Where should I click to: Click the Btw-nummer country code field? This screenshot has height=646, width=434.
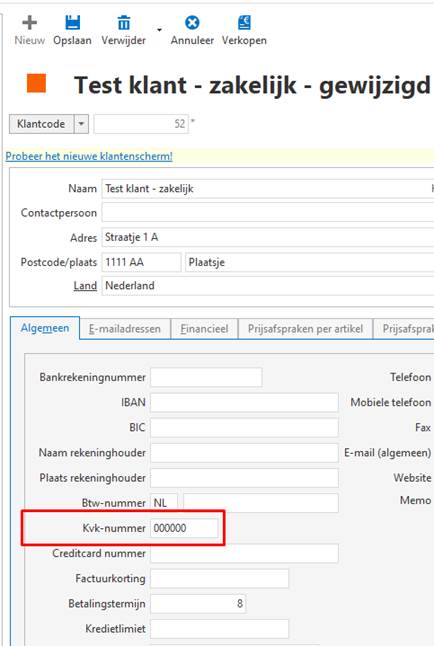164,503
